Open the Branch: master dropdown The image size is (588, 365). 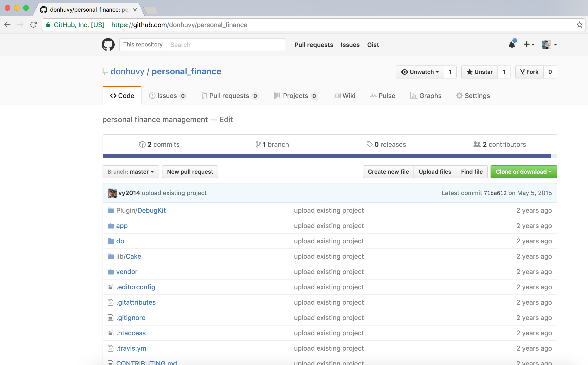131,172
